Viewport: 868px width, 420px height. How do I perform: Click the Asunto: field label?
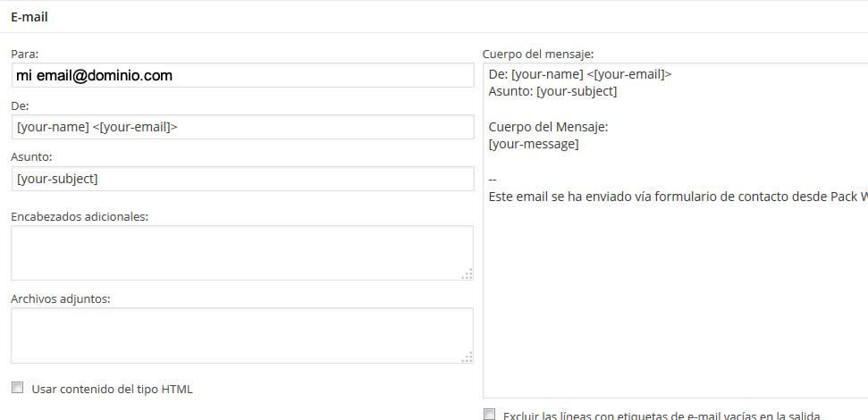point(31,157)
